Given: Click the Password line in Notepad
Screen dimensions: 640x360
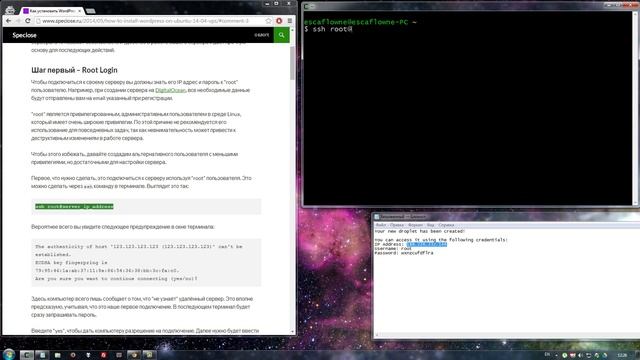Looking at the screenshot, I should point(404,253).
